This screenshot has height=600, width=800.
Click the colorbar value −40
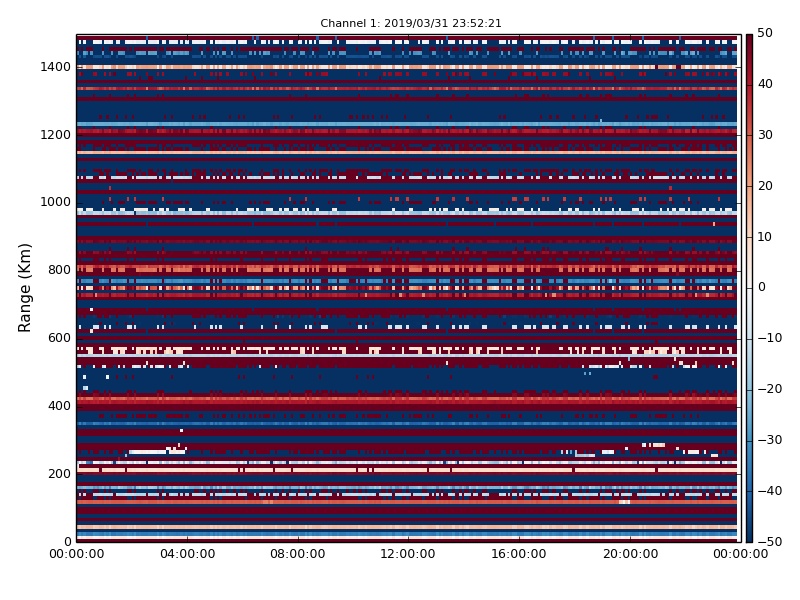(769, 491)
